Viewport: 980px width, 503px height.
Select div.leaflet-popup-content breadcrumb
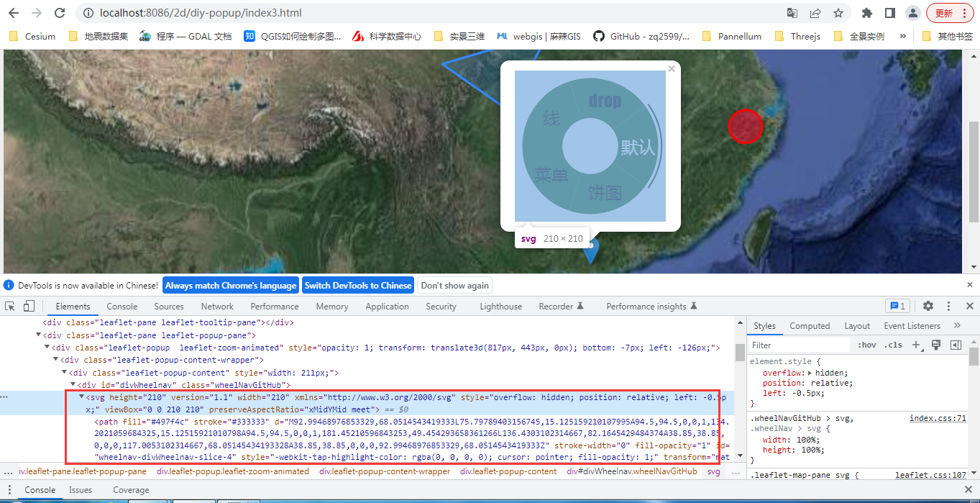[x=508, y=471]
